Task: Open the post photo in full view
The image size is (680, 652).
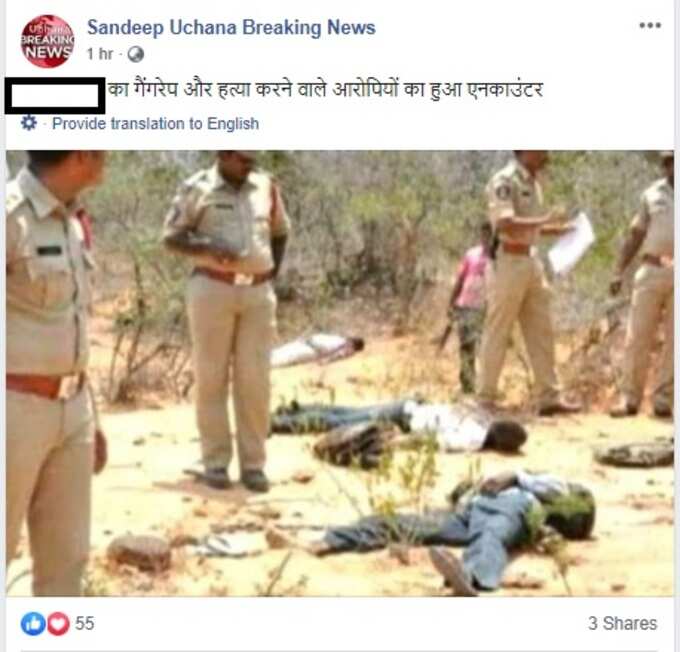Action: pyautogui.click(x=340, y=374)
